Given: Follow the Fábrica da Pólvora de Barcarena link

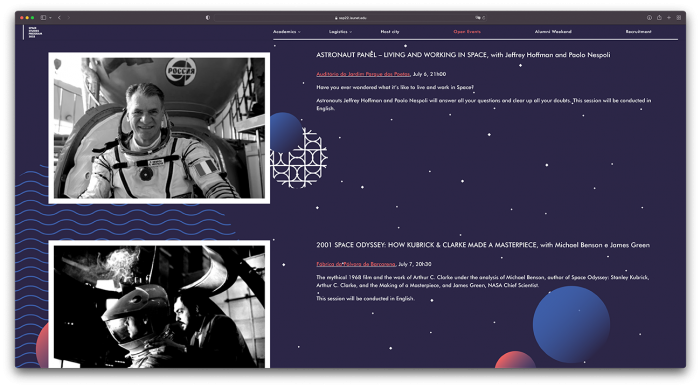Looking at the screenshot, I should [x=356, y=264].
